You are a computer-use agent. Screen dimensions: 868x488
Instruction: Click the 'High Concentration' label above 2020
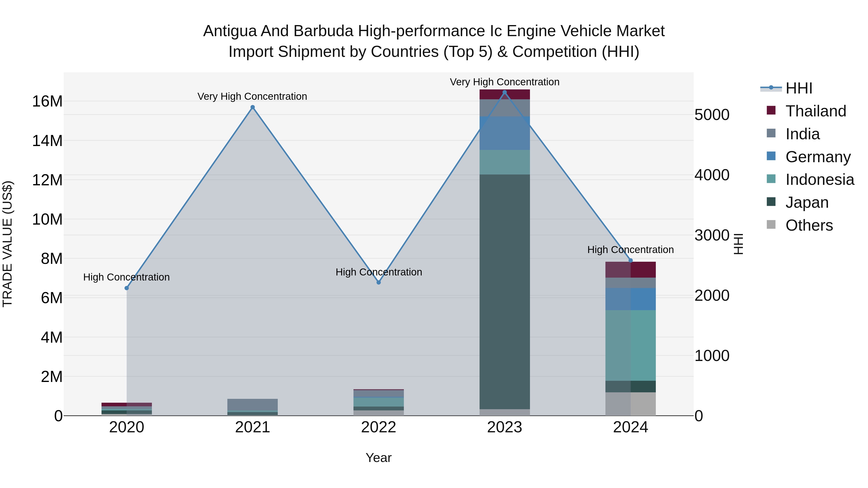[126, 277]
